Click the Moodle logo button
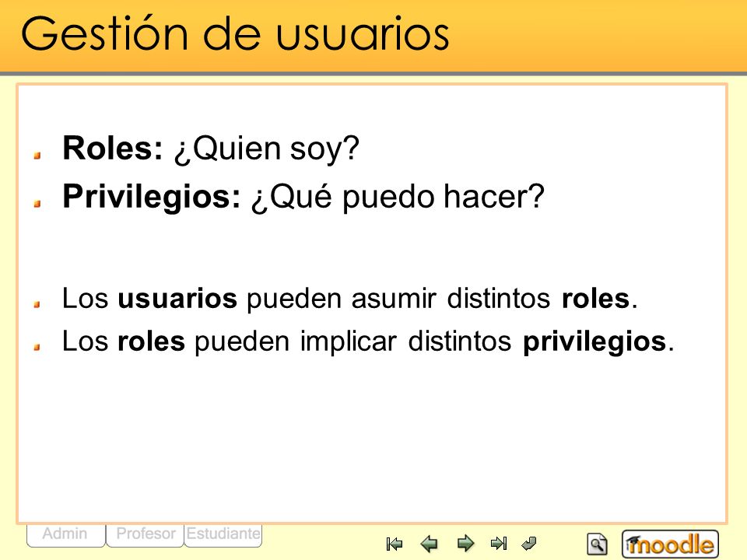 670,544
